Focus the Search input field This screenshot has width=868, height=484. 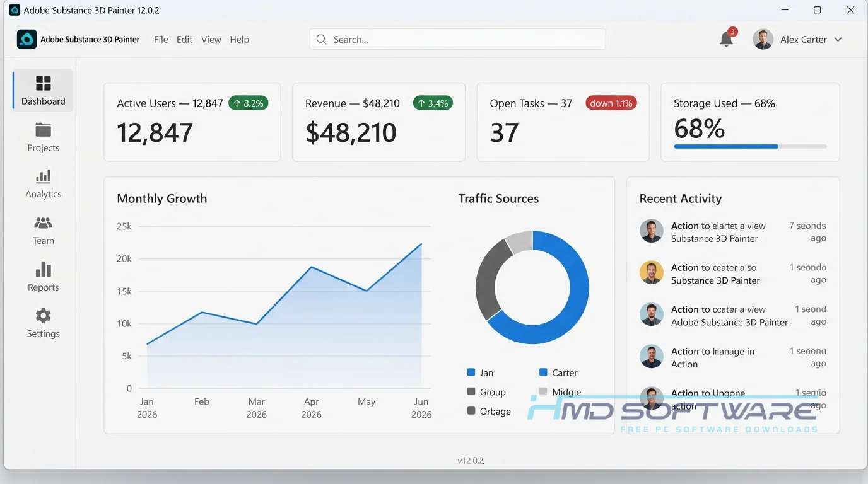[x=458, y=39]
